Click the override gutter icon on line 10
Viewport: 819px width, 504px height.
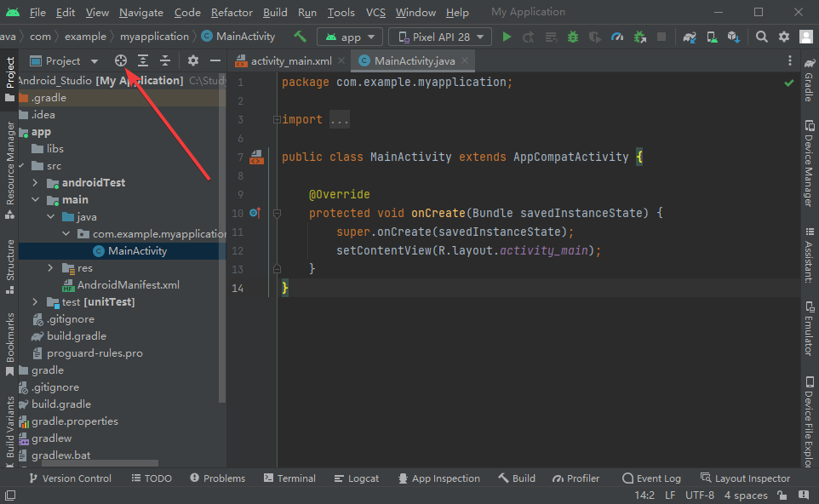point(255,213)
